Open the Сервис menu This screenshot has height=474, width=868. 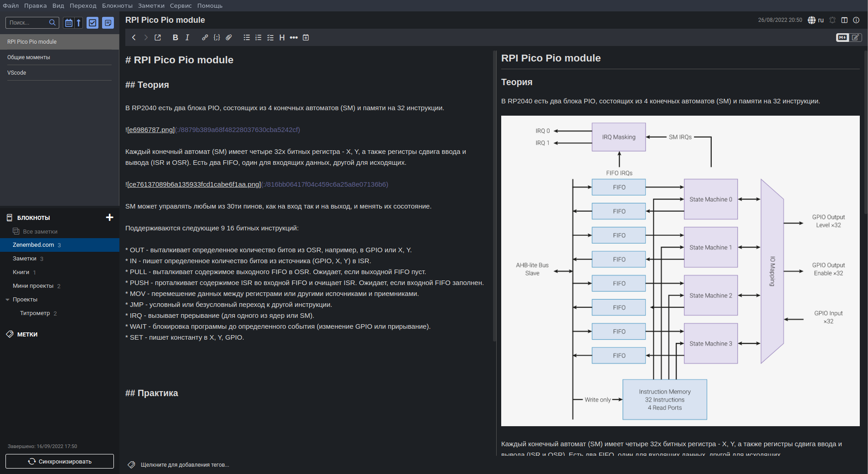(x=181, y=5)
